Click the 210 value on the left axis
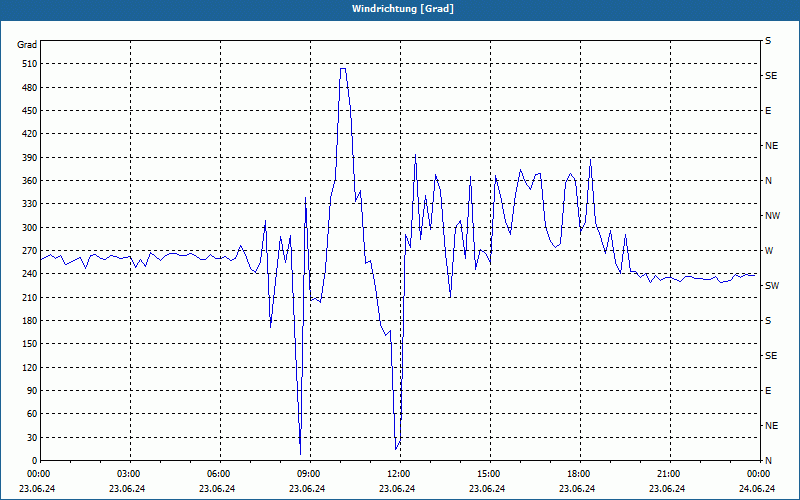 click(30, 297)
